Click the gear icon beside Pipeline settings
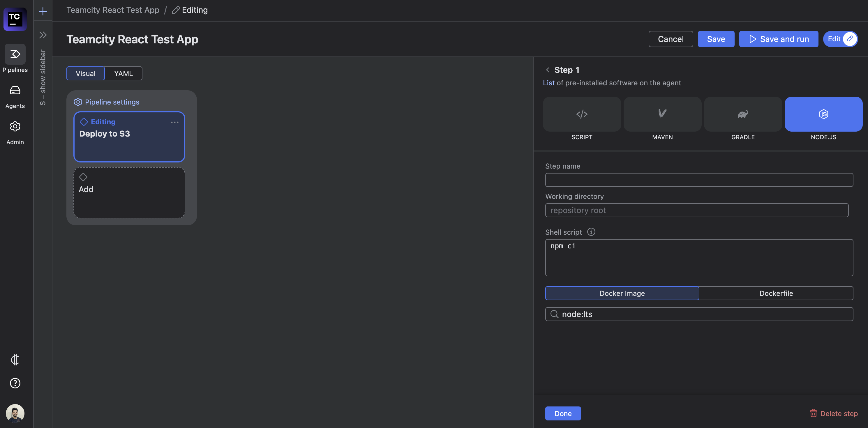 pos(78,102)
